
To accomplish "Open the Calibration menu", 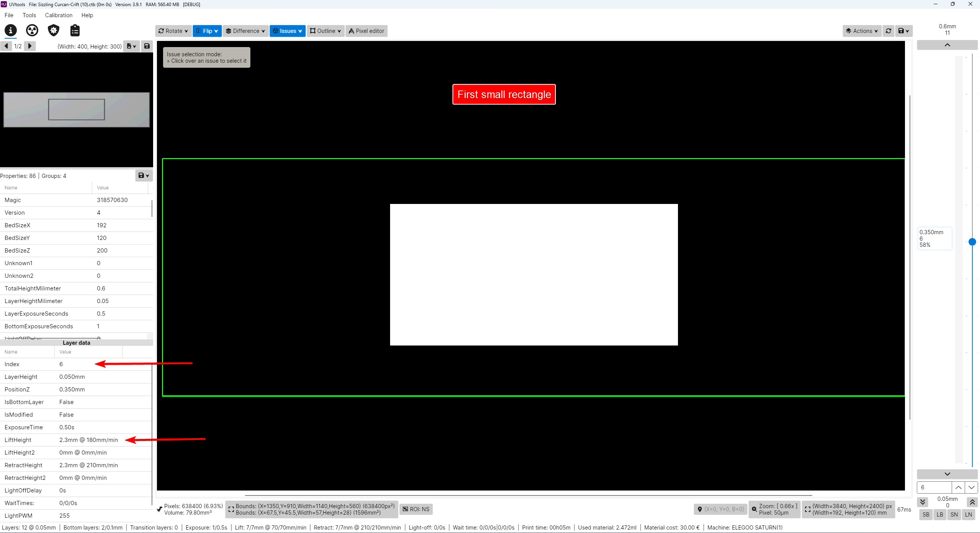I will (58, 15).
